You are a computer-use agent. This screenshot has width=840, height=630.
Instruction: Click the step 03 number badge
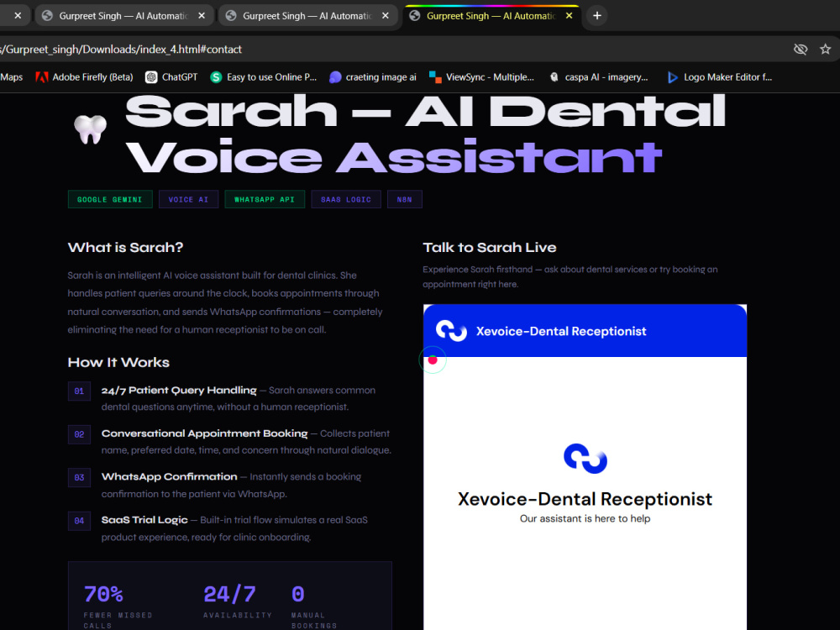click(79, 477)
